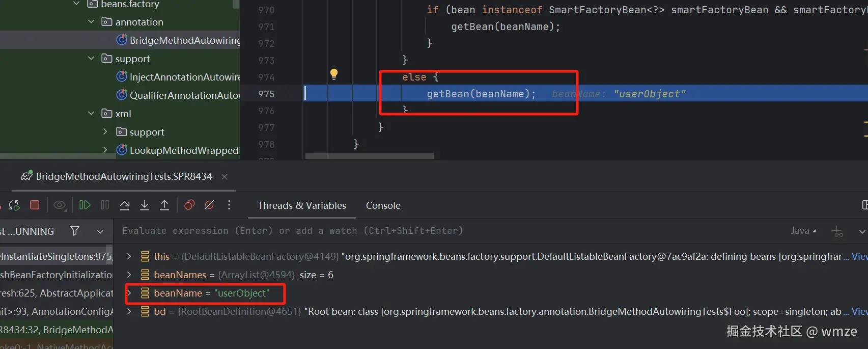Image resolution: width=868 pixels, height=349 pixels.
Task: Click the class icon beside InjectAnnotationAutowire
Action: pyautogui.click(x=122, y=76)
